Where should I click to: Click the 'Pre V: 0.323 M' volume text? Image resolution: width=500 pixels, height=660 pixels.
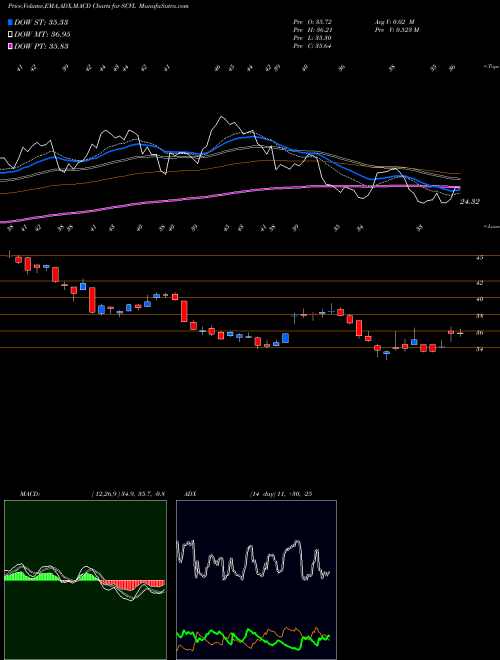pyautogui.click(x=398, y=30)
